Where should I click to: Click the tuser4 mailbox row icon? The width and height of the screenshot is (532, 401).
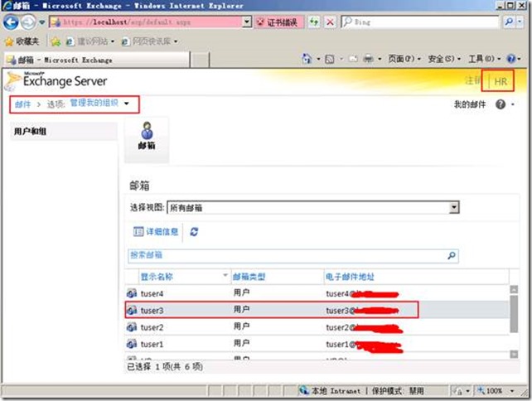132,293
